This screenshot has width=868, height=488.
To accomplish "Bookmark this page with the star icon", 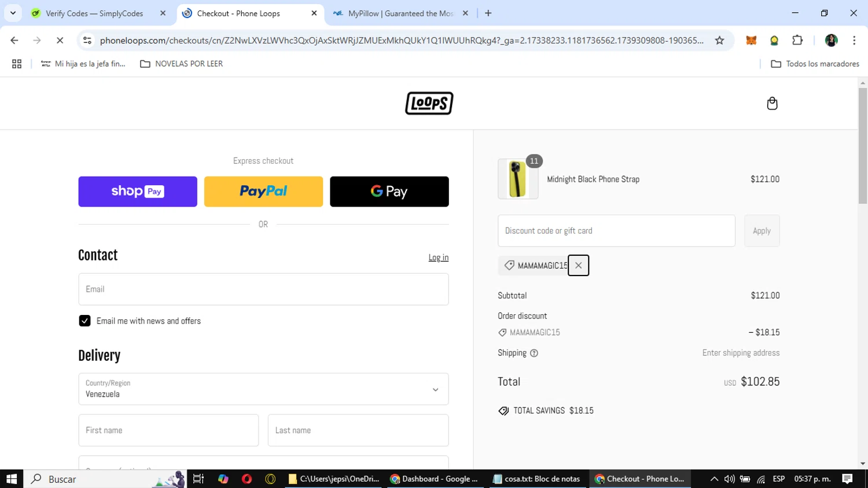I will tap(719, 41).
